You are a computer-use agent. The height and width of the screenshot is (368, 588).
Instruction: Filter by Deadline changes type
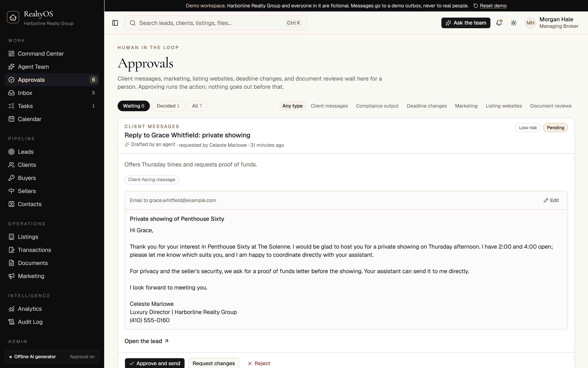pyautogui.click(x=427, y=106)
